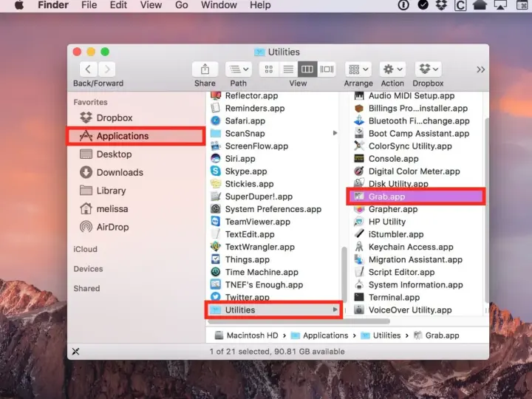The height and width of the screenshot is (399, 532).
Task: Open the Apple menu icon
Action: click(x=19, y=5)
